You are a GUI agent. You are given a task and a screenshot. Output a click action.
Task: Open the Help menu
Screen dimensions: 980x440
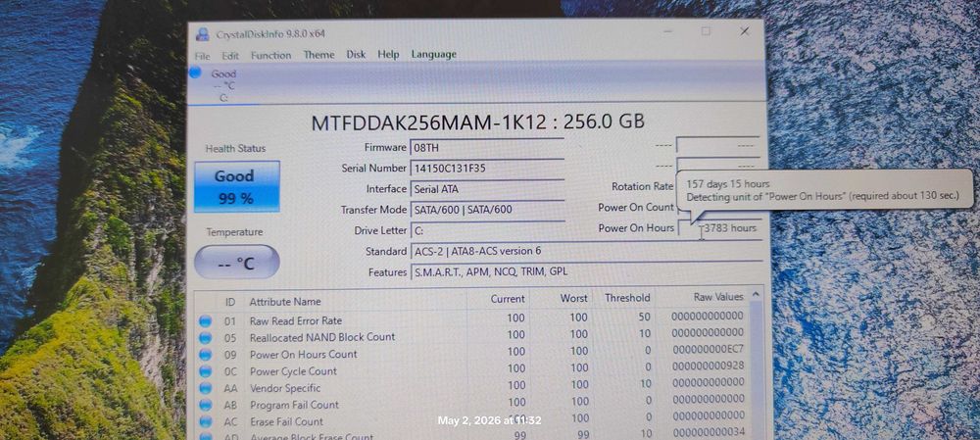point(388,54)
